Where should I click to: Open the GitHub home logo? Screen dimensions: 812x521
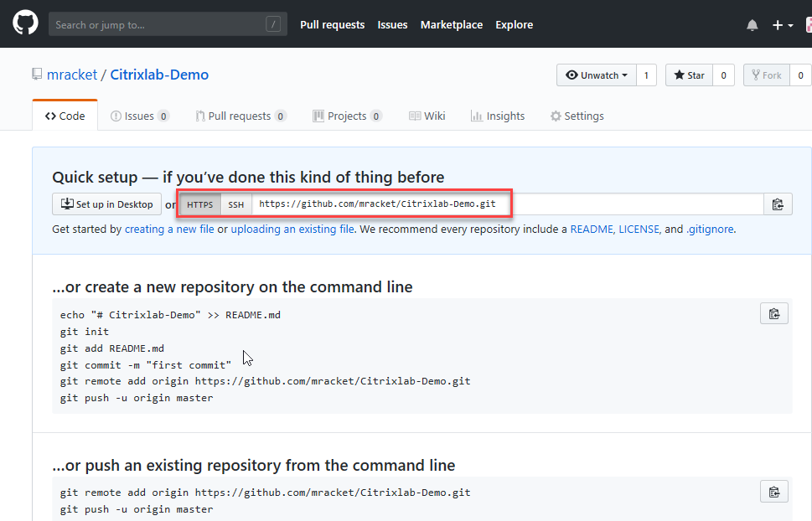[x=25, y=23]
